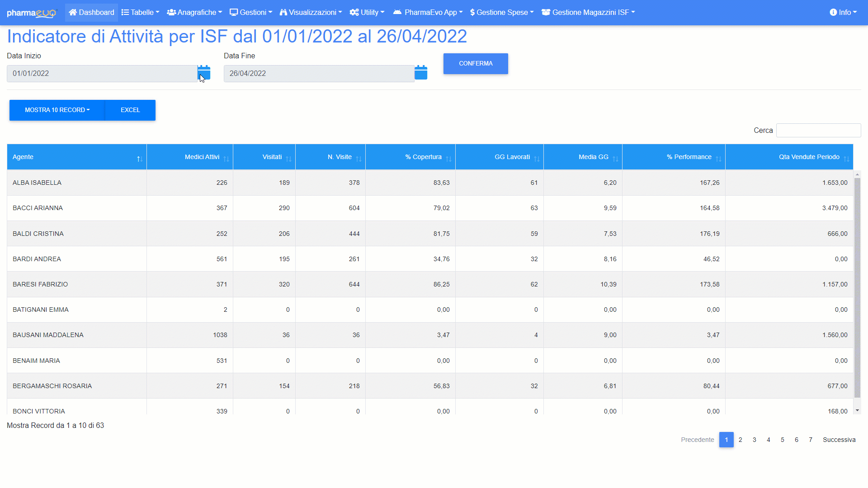Open the Data Fine calendar picker icon
This screenshot has height=488, width=868.
point(420,72)
